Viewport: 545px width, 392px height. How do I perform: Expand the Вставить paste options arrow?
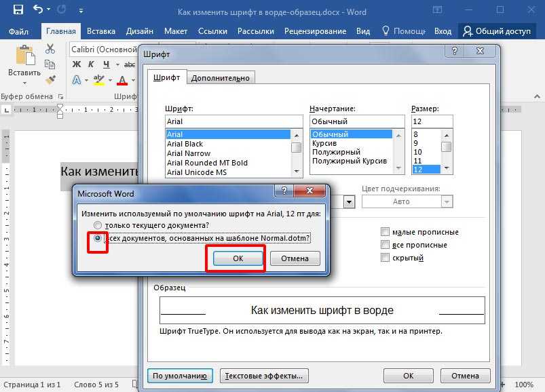point(24,81)
